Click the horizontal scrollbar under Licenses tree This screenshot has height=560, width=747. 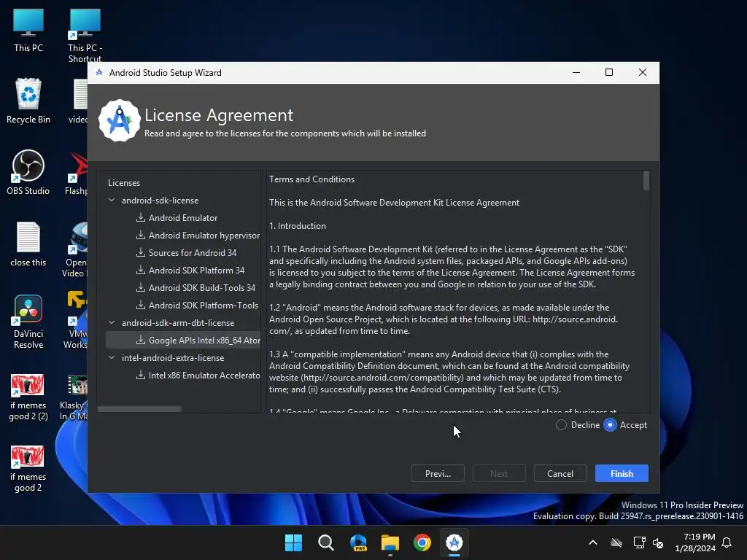(139, 409)
